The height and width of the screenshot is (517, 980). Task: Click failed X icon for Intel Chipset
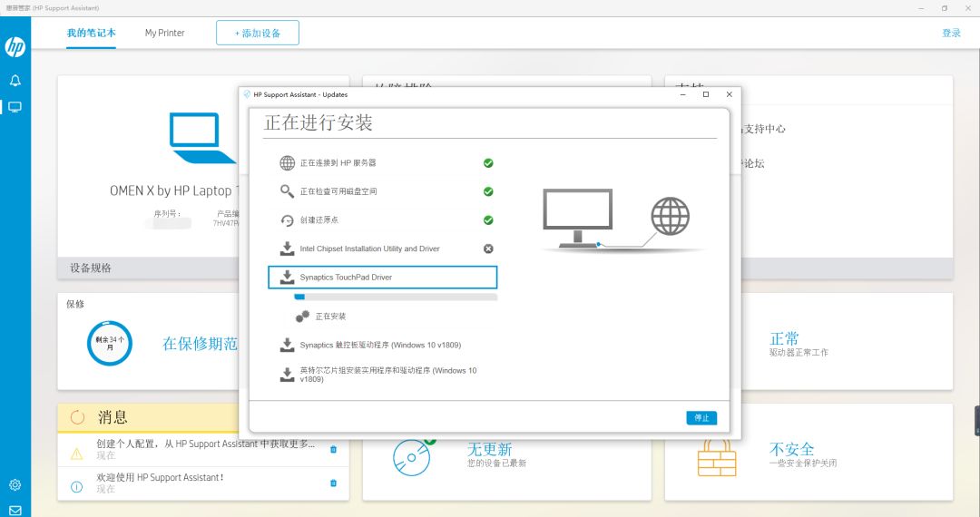click(488, 249)
